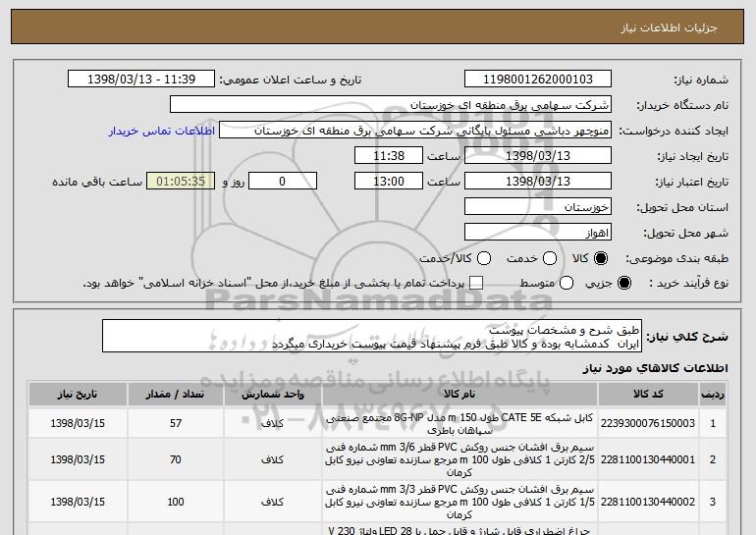Viewport: 756px width, 535px height.
Task: Click product code 2239300076150003
Action: (648, 424)
